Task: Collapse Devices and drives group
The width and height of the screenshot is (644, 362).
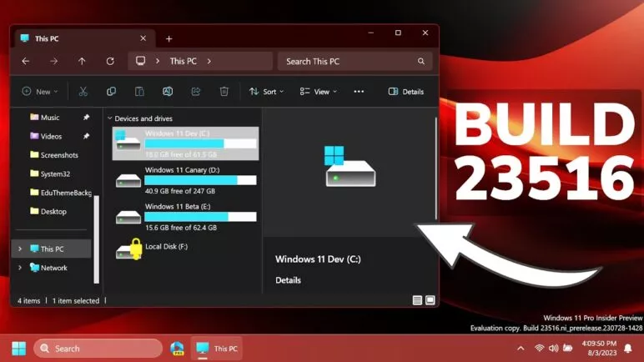Action: click(109, 118)
